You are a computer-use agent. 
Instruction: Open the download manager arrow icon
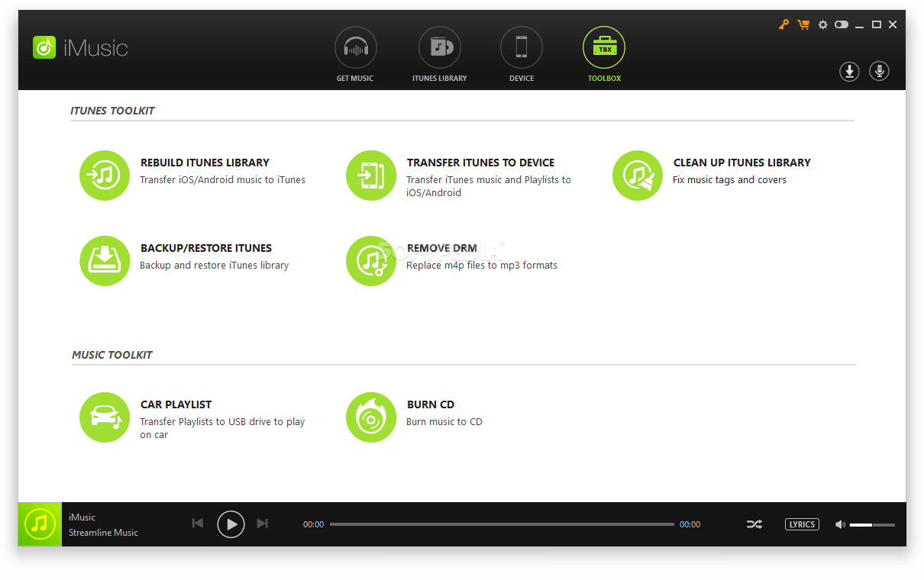[849, 72]
